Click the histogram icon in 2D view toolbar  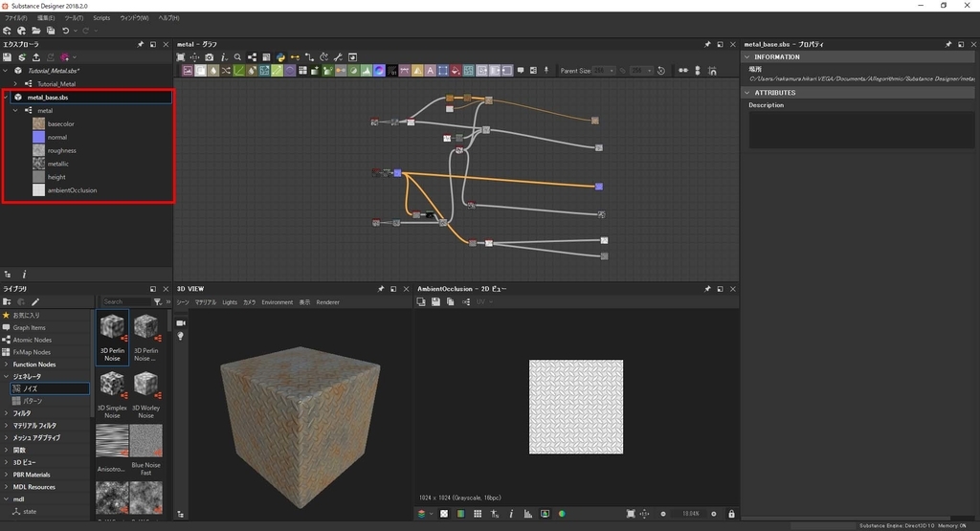[526, 514]
